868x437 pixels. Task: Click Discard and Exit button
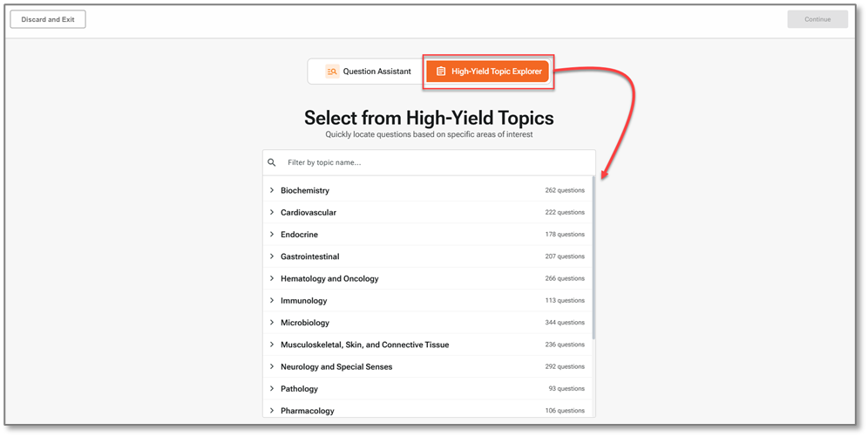48,19
